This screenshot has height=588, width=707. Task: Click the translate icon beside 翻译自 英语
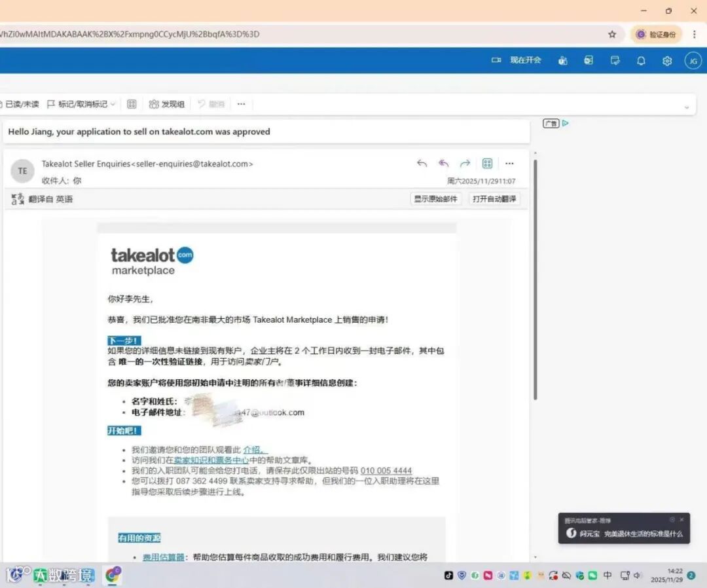coord(18,199)
